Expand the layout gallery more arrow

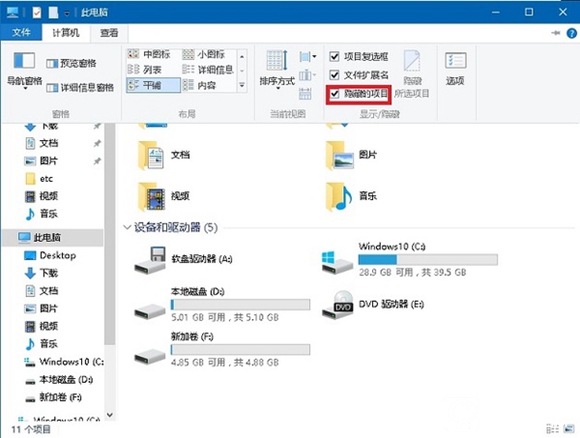(242, 85)
